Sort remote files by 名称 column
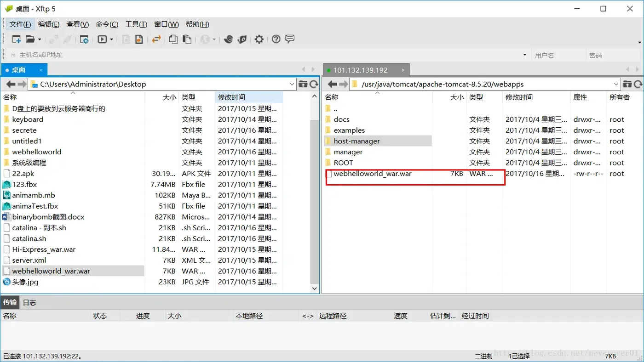 pyautogui.click(x=378, y=97)
